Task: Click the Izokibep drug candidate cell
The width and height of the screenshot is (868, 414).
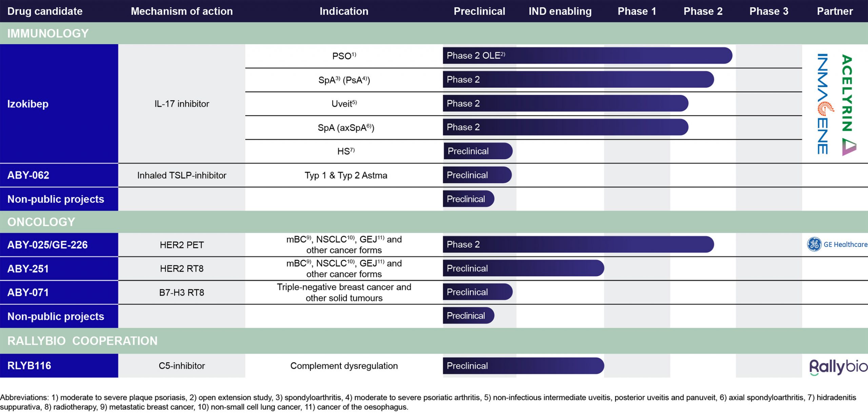Action: 59,104
